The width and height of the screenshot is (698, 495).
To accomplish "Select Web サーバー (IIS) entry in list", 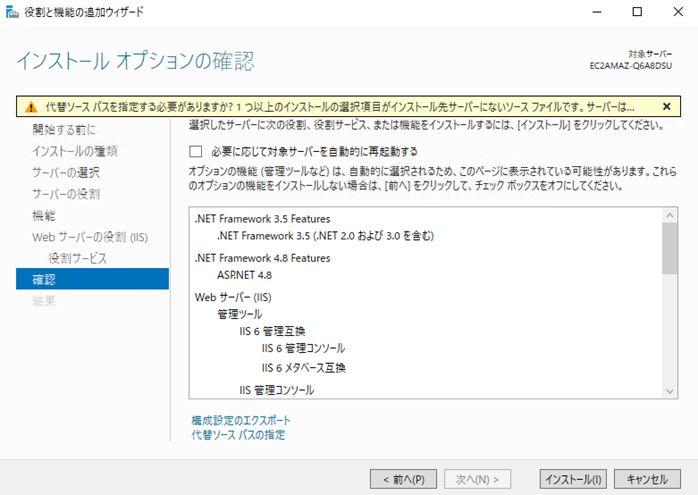I will tap(233, 297).
